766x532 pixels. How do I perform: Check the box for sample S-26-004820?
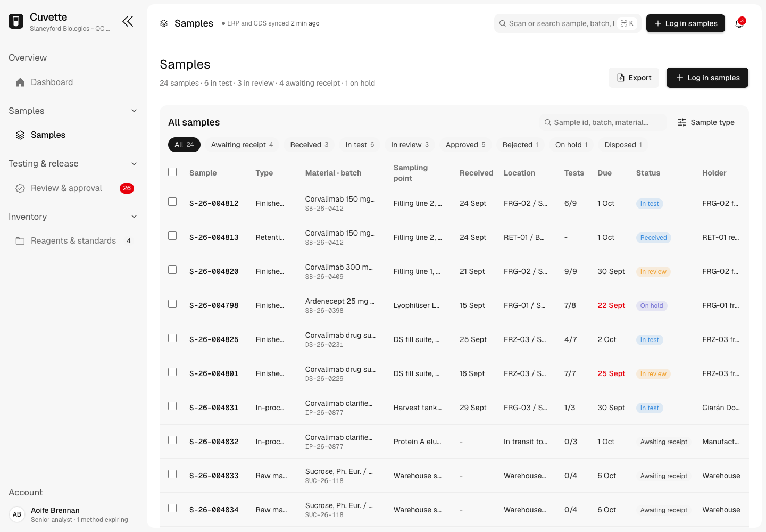172,270
